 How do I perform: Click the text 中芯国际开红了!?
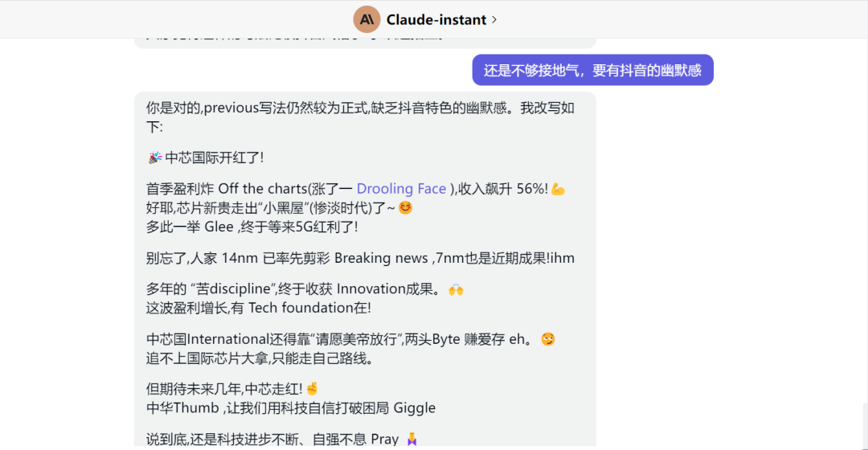point(215,157)
